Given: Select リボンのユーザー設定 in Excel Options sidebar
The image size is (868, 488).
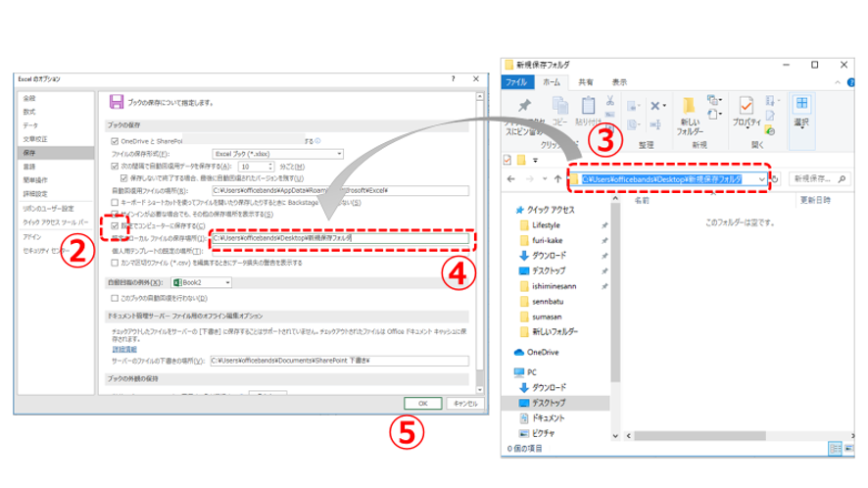Looking at the screenshot, I should (x=48, y=209).
